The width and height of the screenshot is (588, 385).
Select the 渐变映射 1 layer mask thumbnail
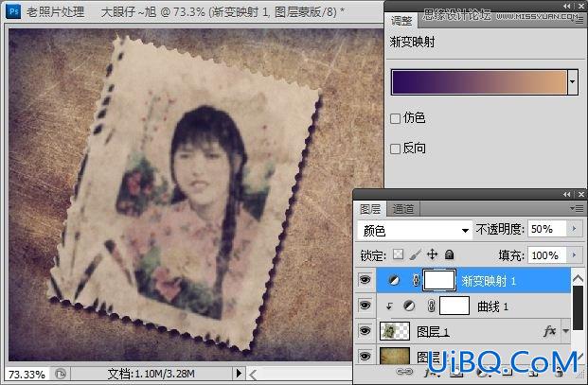pos(439,280)
